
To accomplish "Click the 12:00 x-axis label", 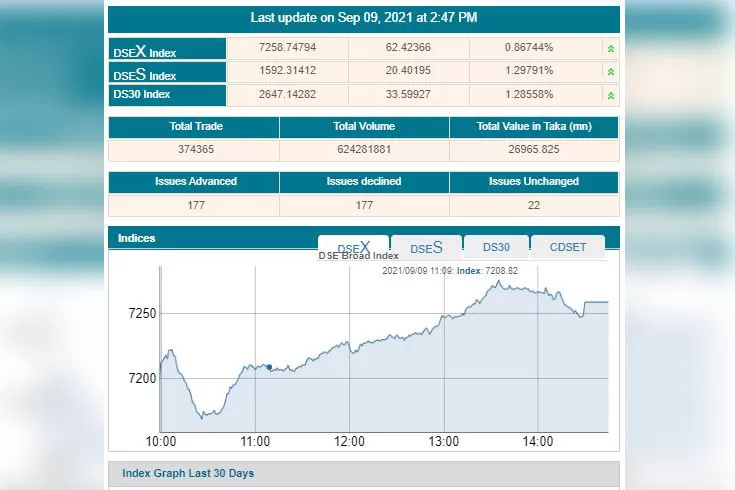I will tap(349, 442).
